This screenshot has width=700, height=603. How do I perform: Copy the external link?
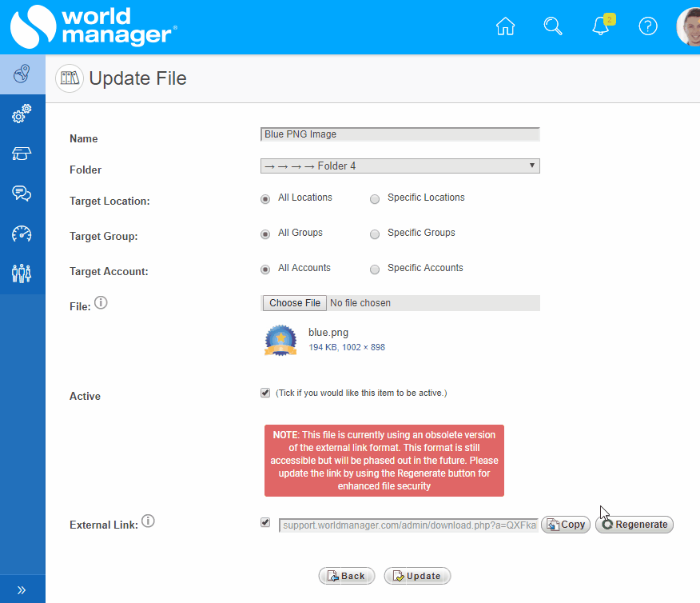coord(566,525)
